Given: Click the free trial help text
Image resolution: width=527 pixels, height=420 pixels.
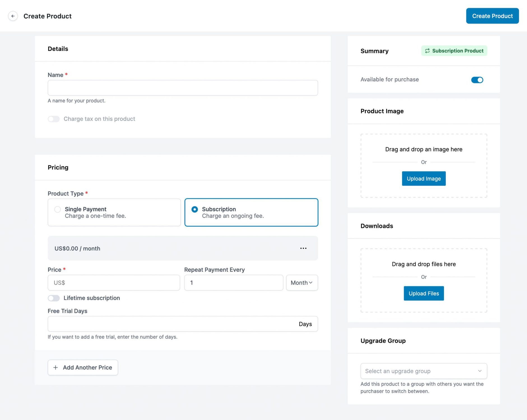Looking at the screenshot, I should (x=112, y=337).
